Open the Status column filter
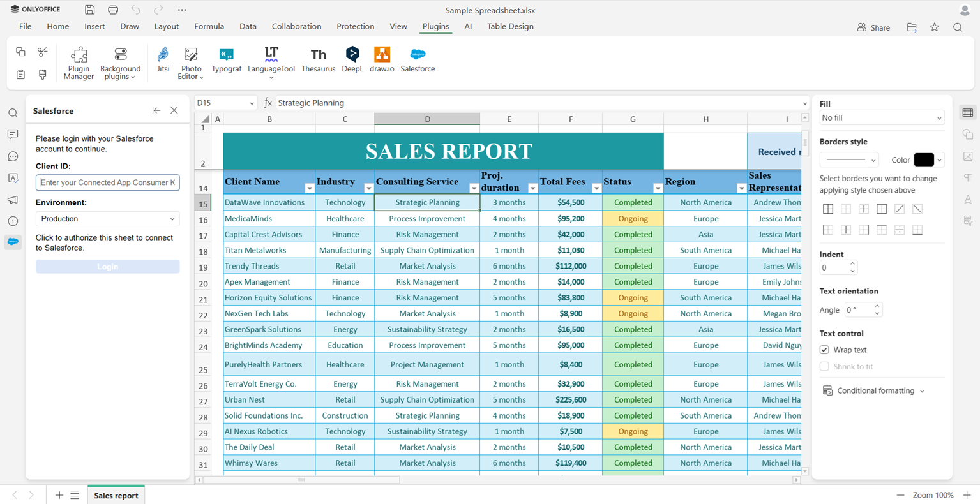This screenshot has width=980, height=504. [x=658, y=188]
